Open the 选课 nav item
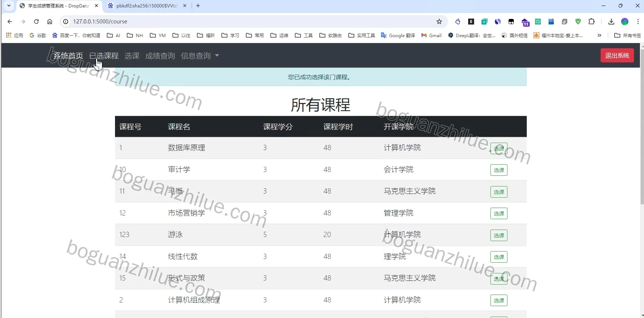The width and height of the screenshot is (644, 318). (x=132, y=56)
